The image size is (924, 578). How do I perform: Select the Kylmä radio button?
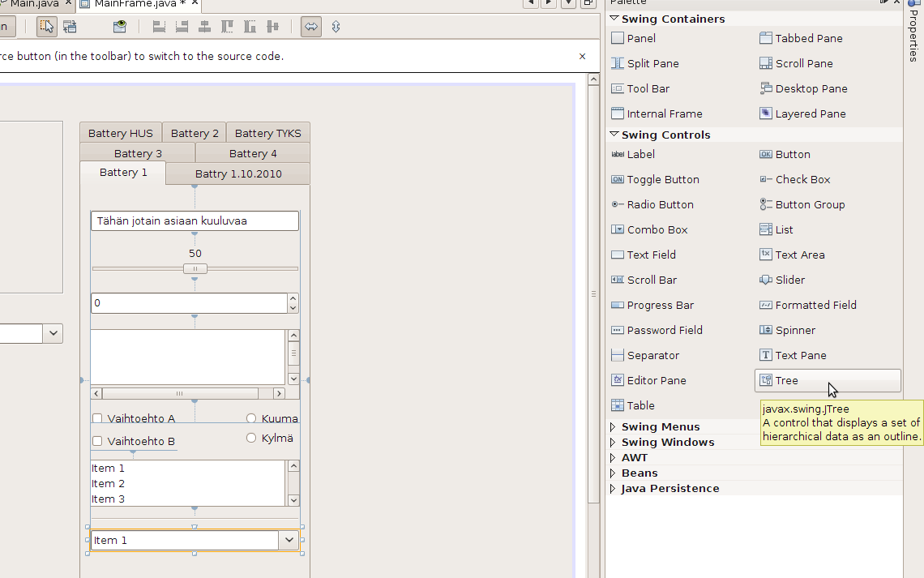click(251, 438)
